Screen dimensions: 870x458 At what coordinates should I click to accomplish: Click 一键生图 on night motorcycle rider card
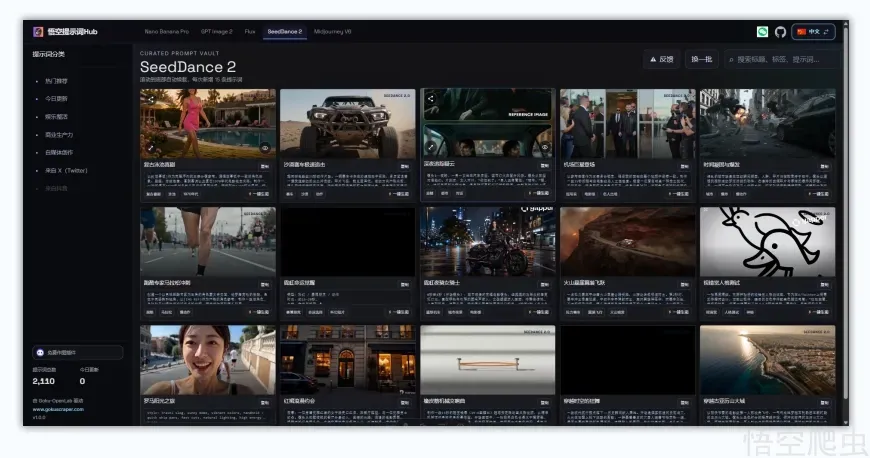(538, 312)
